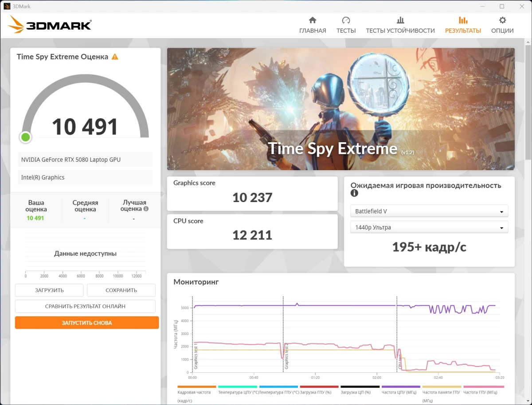The height and width of the screenshot is (405, 532).
Task: Click the green score indicator dot on the gauge
Action: coord(25,137)
